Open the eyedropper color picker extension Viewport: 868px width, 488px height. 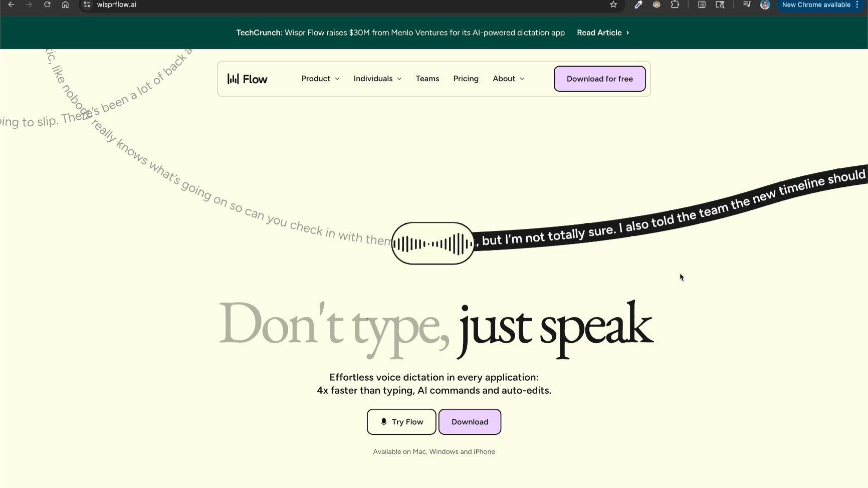638,5
